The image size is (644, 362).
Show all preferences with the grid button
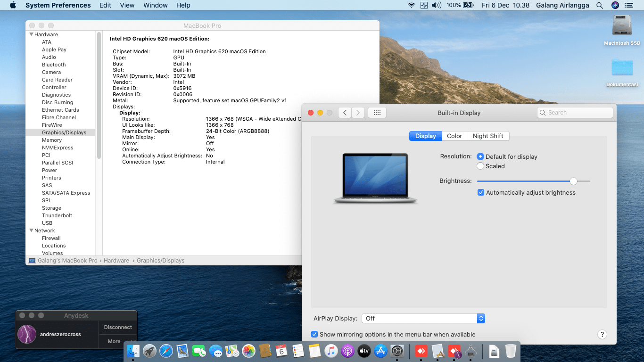(x=377, y=113)
